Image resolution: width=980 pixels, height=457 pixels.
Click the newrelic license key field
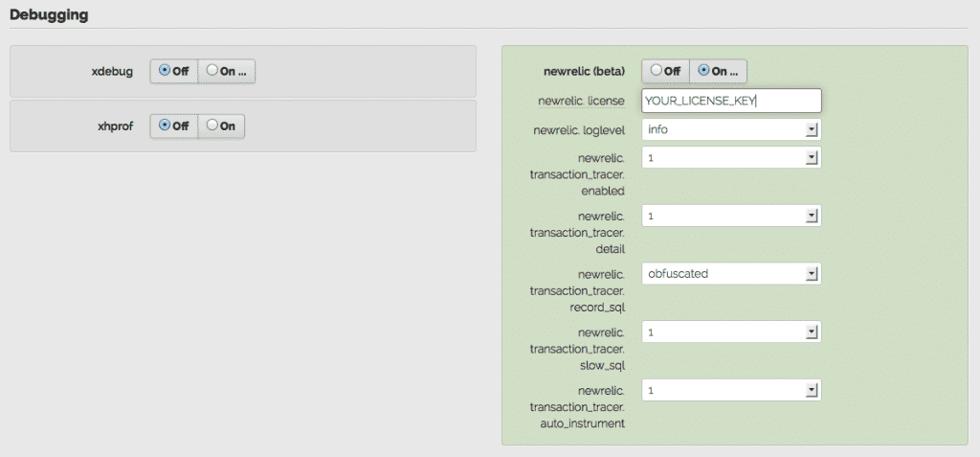[x=731, y=101]
